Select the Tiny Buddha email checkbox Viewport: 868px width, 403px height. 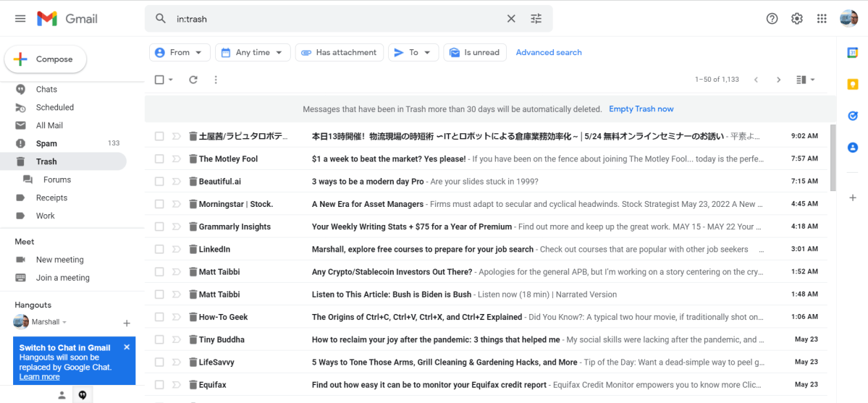pyautogui.click(x=159, y=339)
